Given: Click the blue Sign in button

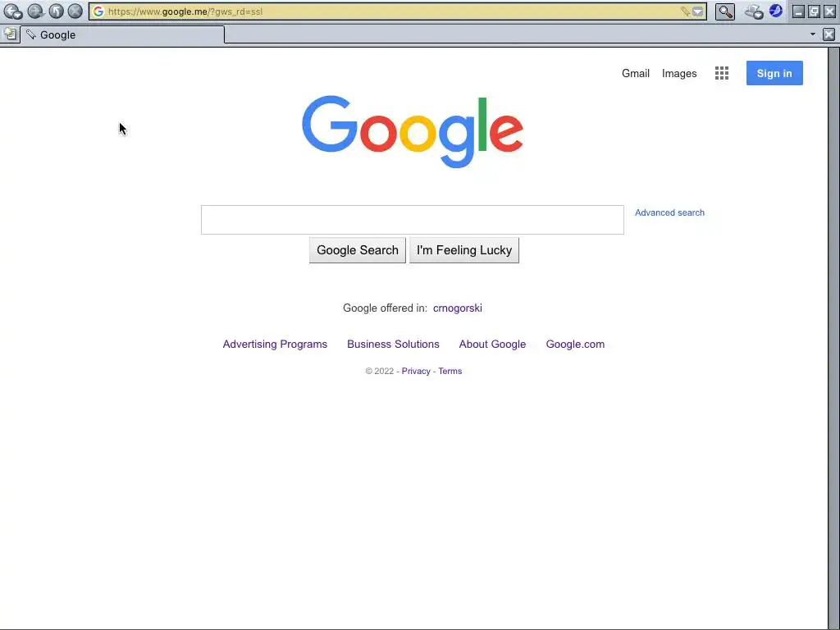Looking at the screenshot, I should pos(774,73).
